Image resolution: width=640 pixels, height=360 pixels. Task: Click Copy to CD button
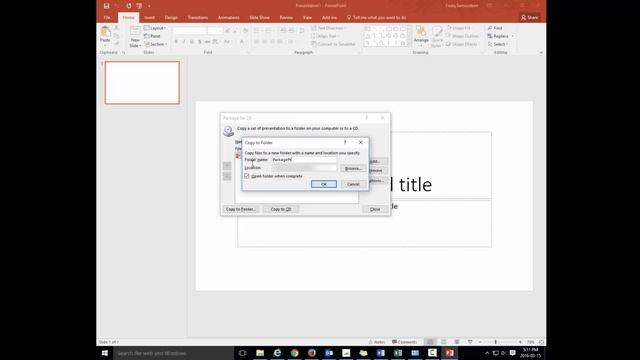click(x=281, y=209)
